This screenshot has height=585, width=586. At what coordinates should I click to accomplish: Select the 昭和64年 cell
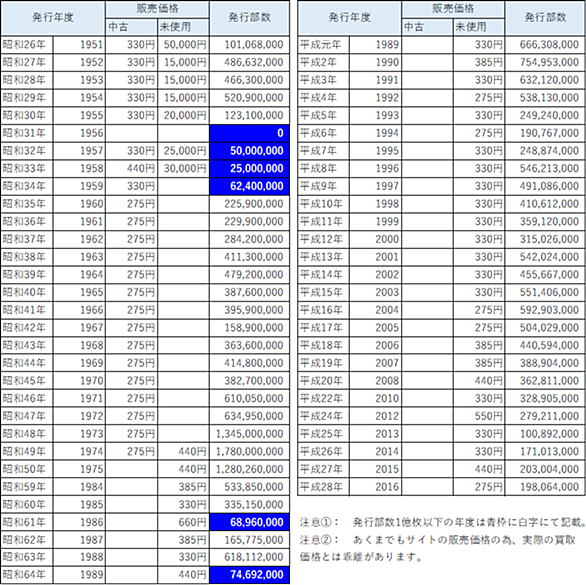pyautogui.click(x=27, y=575)
